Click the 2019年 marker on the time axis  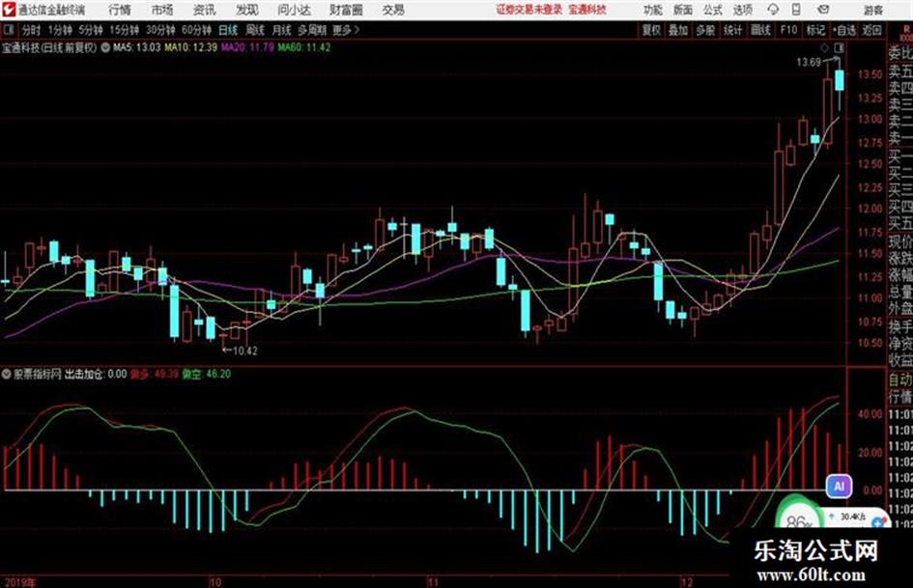(x=19, y=582)
